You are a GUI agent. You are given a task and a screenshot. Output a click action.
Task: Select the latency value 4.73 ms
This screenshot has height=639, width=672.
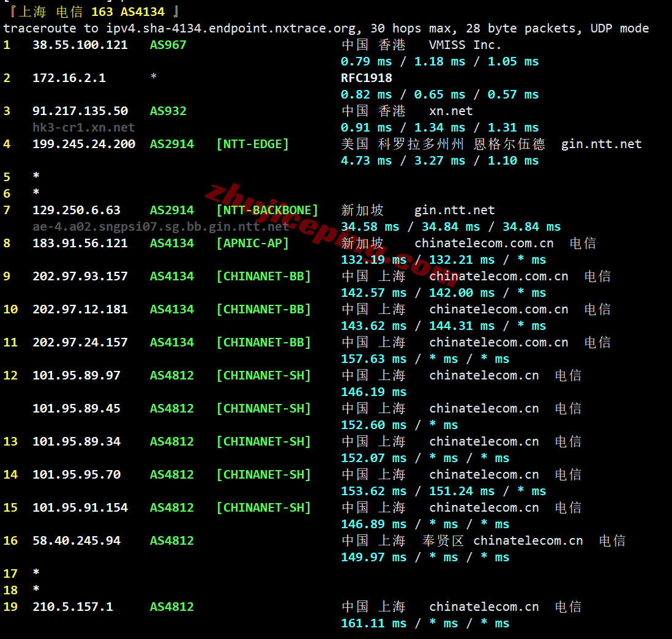click(367, 160)
